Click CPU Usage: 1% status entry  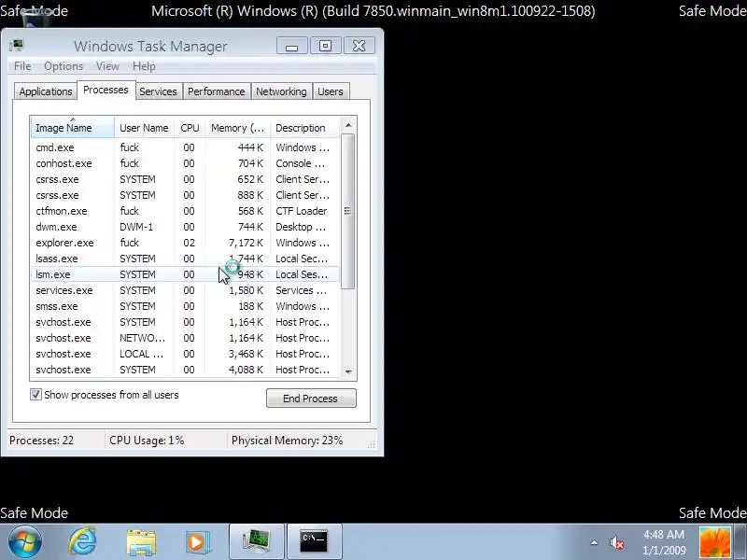pyautogui.click(x=147, y=441)
